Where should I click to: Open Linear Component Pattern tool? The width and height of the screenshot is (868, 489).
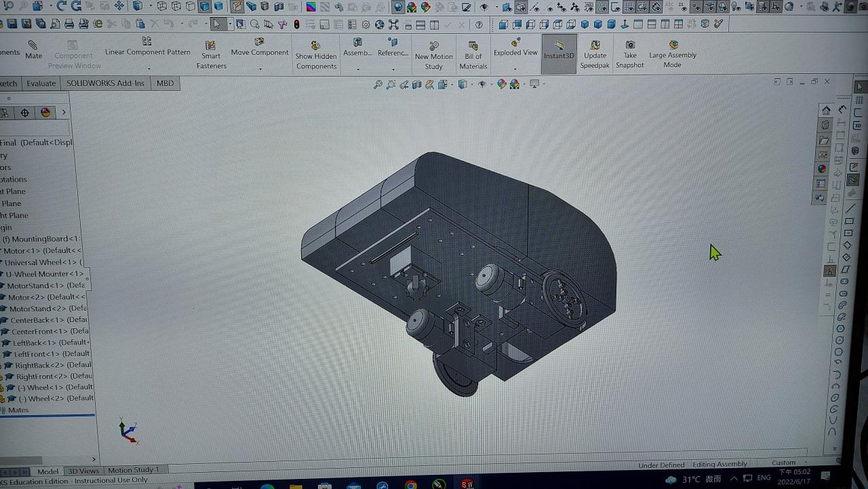point(147,47)
